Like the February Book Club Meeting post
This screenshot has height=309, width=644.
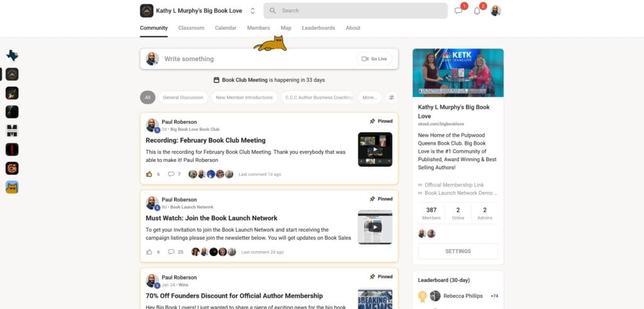pyautogui.click(x=149, y=174)
